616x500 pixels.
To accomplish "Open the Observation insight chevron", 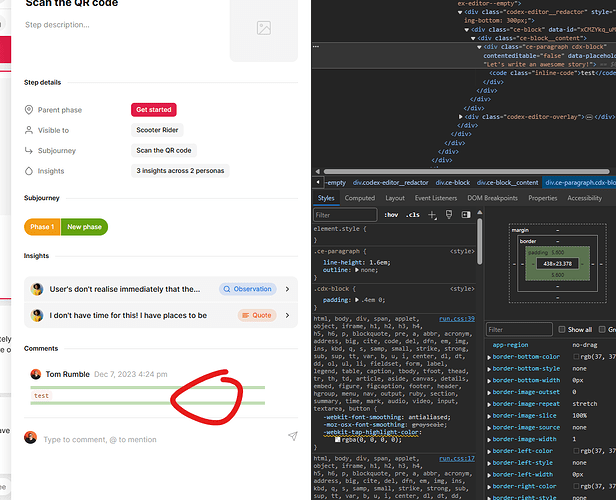I will point(288,289).
